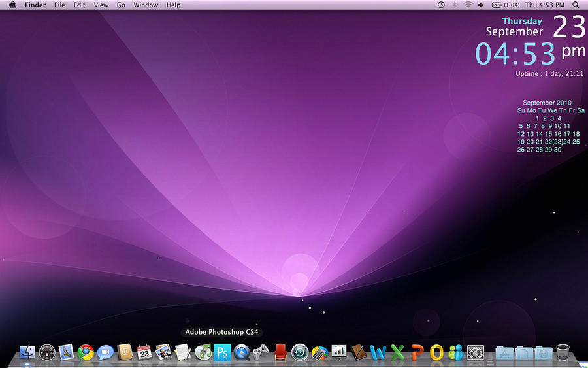Launch the Dashboard gauge icon
This screenshot has height=368, width=588.
click(x=47, y=352)
